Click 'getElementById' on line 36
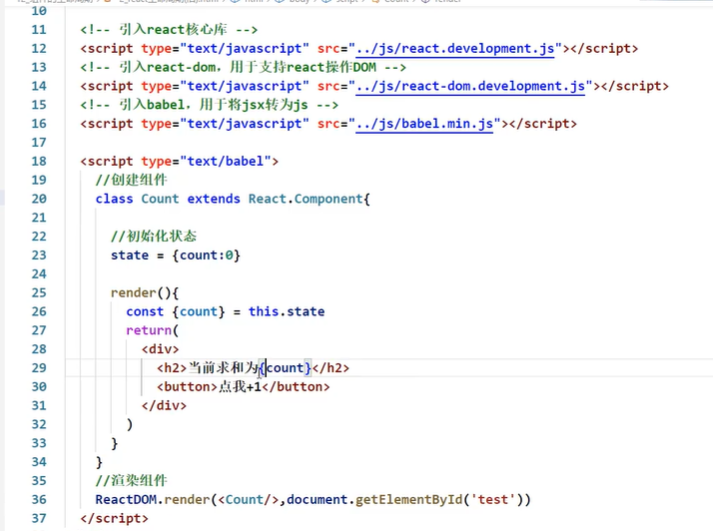The image size is (713, 531). 409,500
